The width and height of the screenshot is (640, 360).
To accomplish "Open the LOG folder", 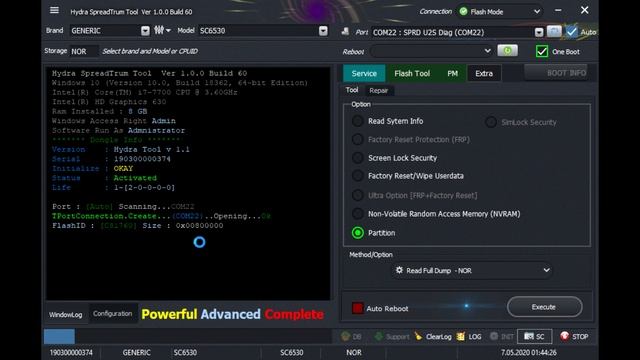I will pyautogui.click(x=469, y=336).
